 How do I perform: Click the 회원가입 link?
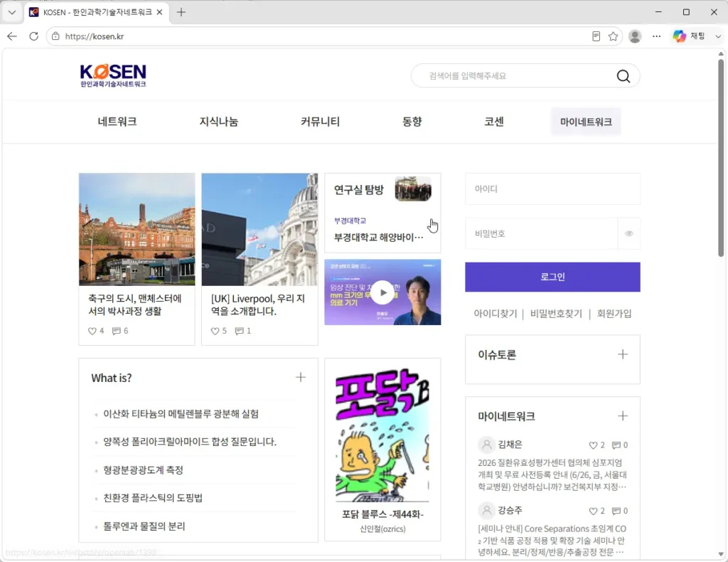(614, 314)
